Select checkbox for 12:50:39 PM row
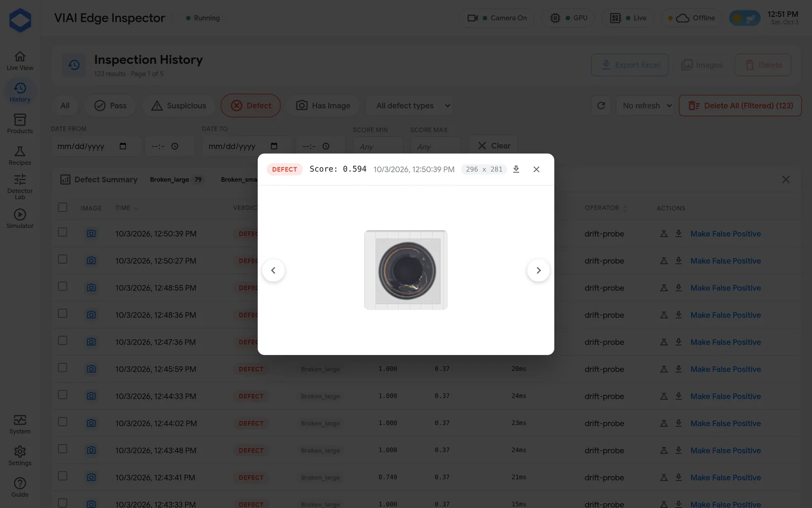 pyautogui.click(x=62, y=232)
